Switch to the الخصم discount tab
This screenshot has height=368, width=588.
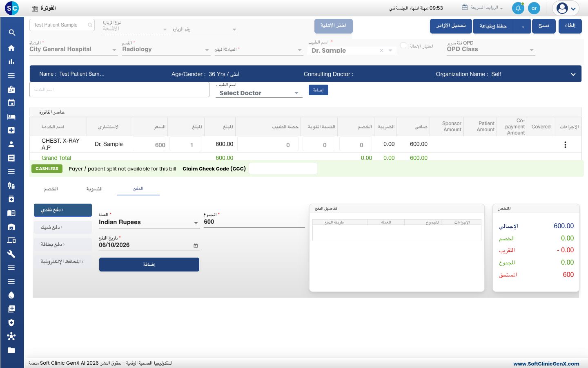(x=51, y=189)
